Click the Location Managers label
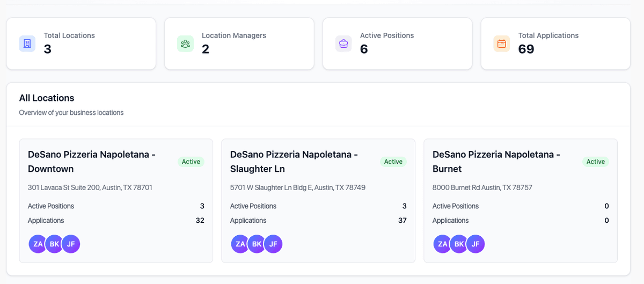Screen dimensions: 644x284 point(234,35)
